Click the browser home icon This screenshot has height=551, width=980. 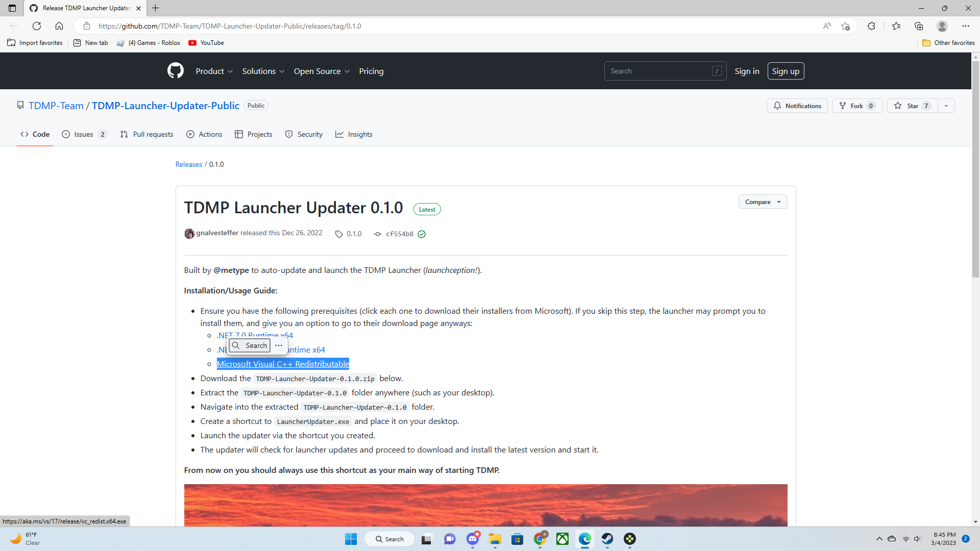click(x=59, y=26)
